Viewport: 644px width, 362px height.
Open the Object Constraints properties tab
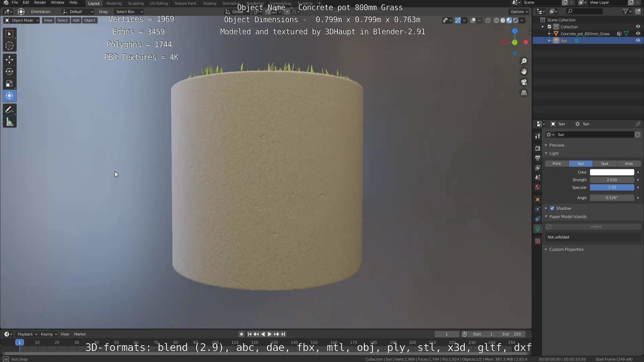point(538,219)
